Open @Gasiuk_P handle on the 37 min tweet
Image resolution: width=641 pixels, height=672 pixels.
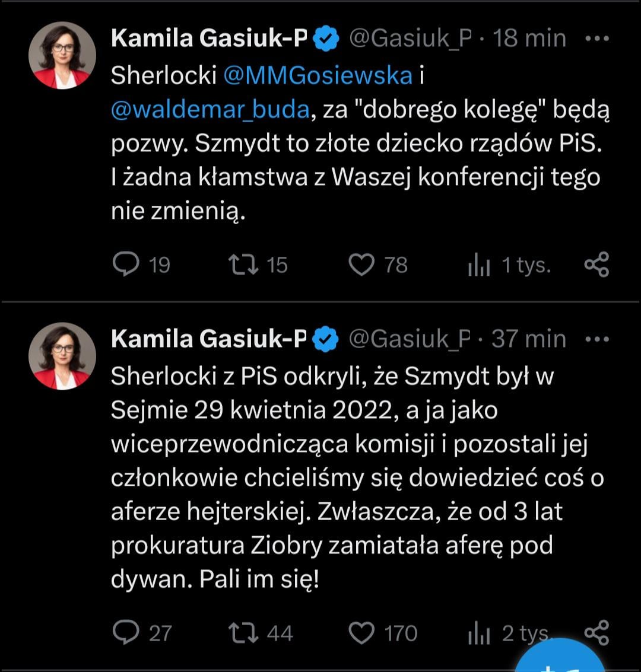(410, 339)
